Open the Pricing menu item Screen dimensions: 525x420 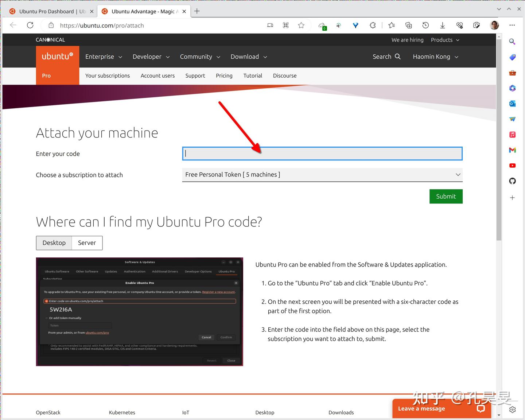click(224, 75)
